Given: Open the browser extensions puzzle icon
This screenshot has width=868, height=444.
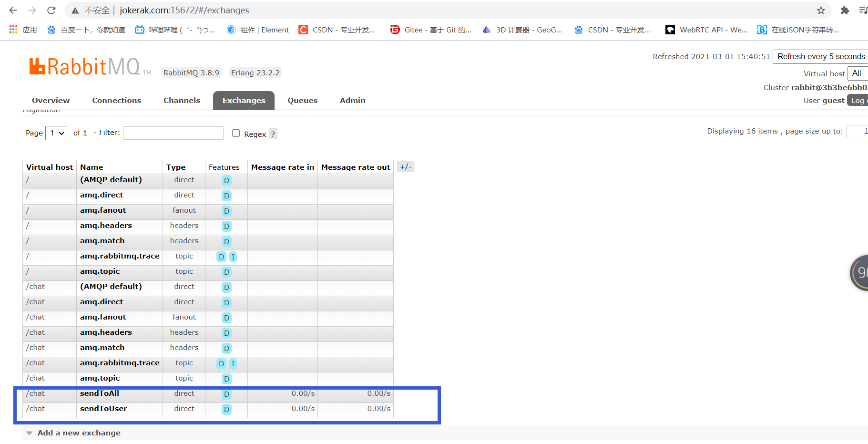Looking at the screenshot, I should point(845,10).
